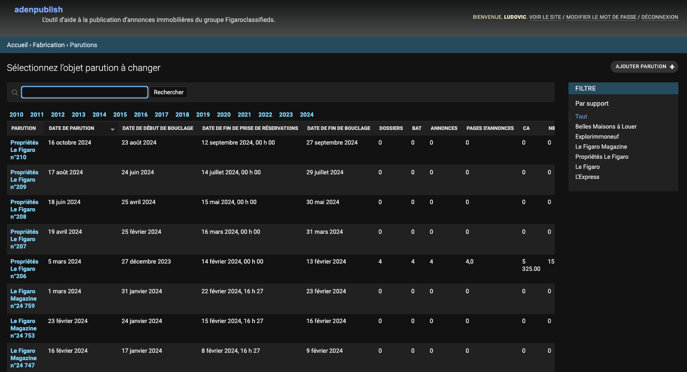Click the 27 décembre 2023 cell
This screenshot has width=687, height=372.
146,262
